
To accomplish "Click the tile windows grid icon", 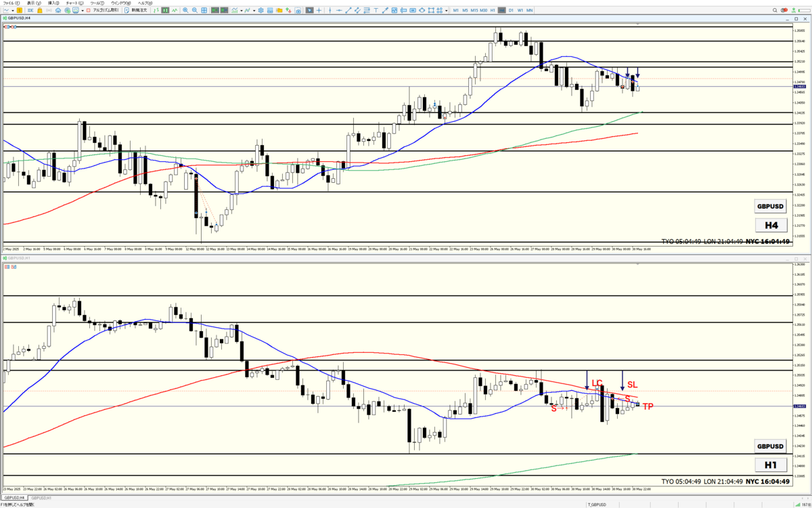I will [204, 10].
